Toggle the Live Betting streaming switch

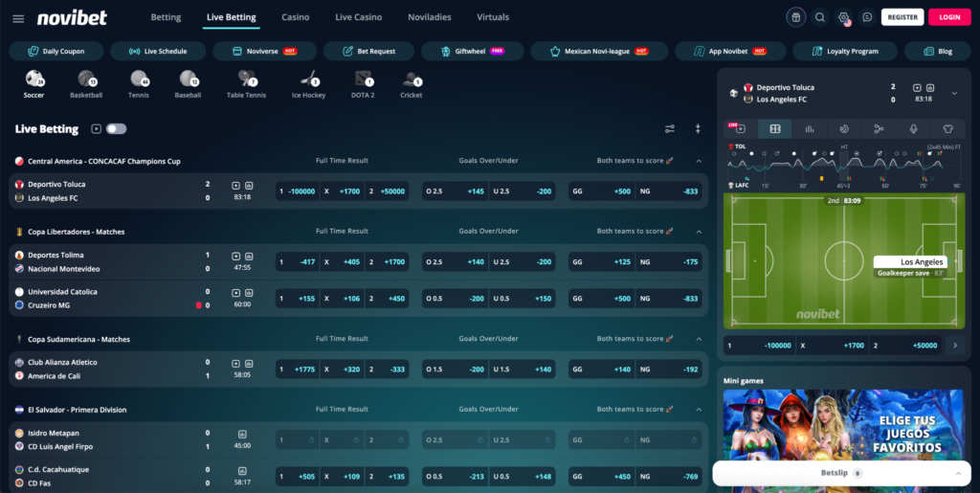[116, 128]
